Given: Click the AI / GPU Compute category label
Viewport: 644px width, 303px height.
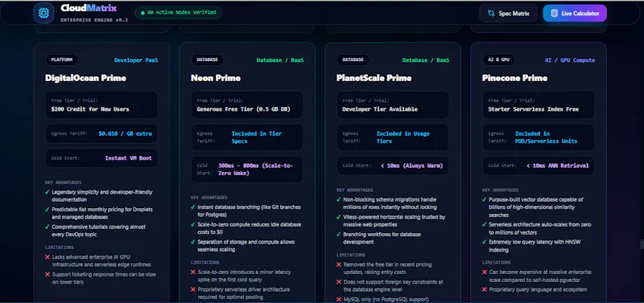Looking at the screenshot, I should [570, 60].
